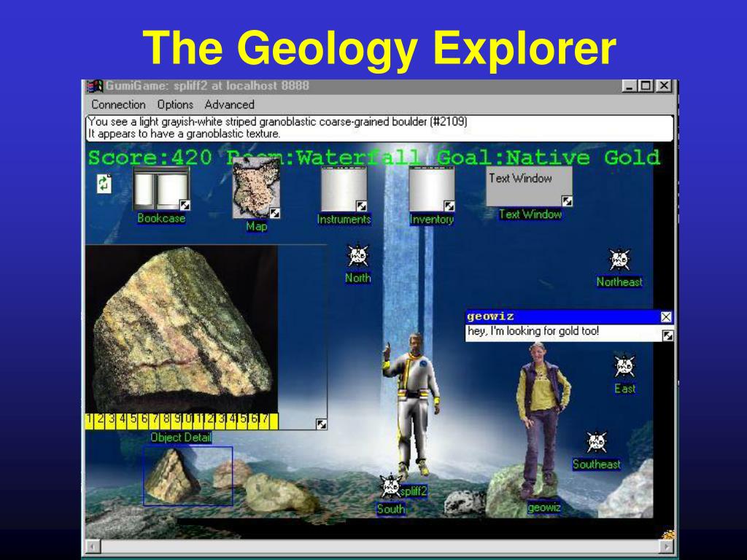
Task: Maximize the GumiGame window
Action: tap(646, 86)
